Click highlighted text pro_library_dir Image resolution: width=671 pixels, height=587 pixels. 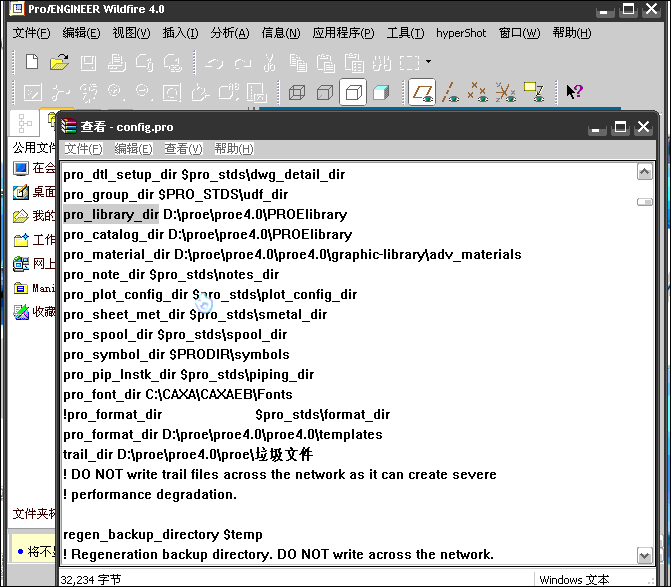click(111, 214)
